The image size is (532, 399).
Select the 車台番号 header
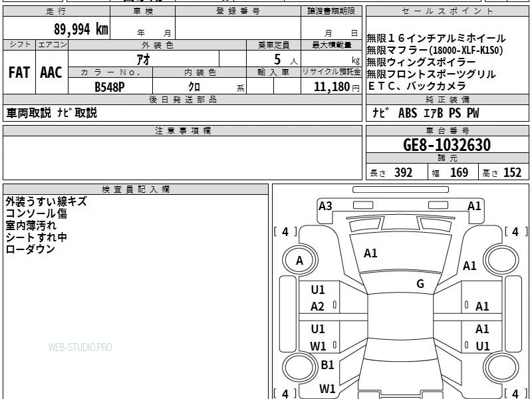(x=447, y=130)
